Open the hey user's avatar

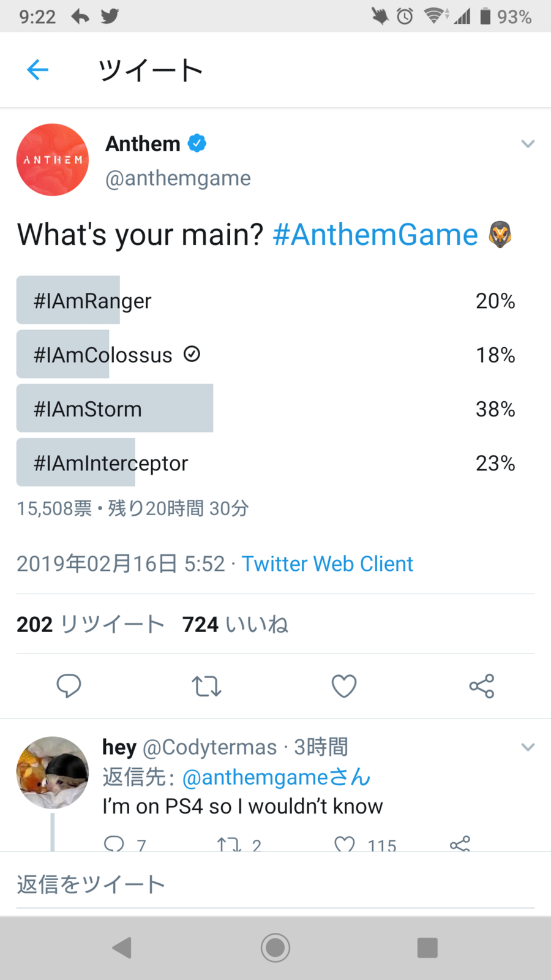(53, 772)
